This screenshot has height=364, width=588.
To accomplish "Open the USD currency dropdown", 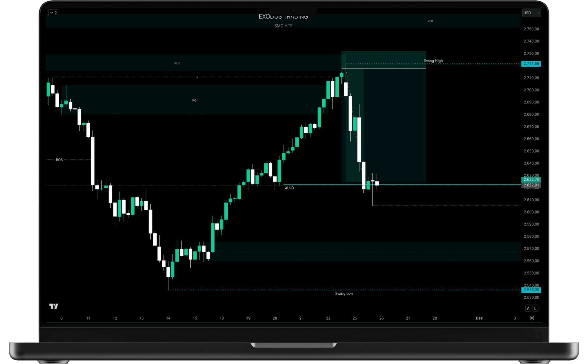I will click(x=531, y=13).
